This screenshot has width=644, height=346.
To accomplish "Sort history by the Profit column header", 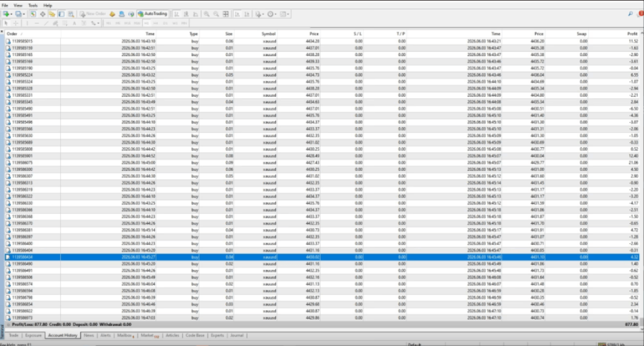I will (632, 34).
